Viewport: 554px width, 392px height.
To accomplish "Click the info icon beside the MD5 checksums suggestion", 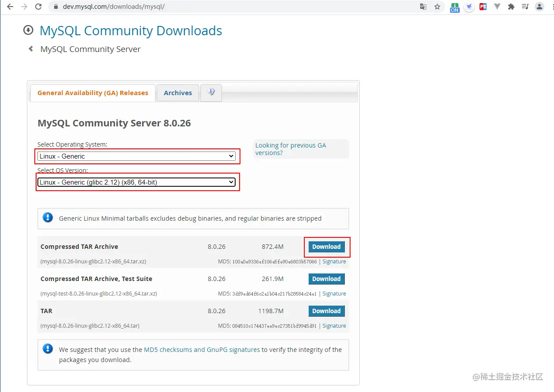I will pyautogui.click(x=48, y=349).
